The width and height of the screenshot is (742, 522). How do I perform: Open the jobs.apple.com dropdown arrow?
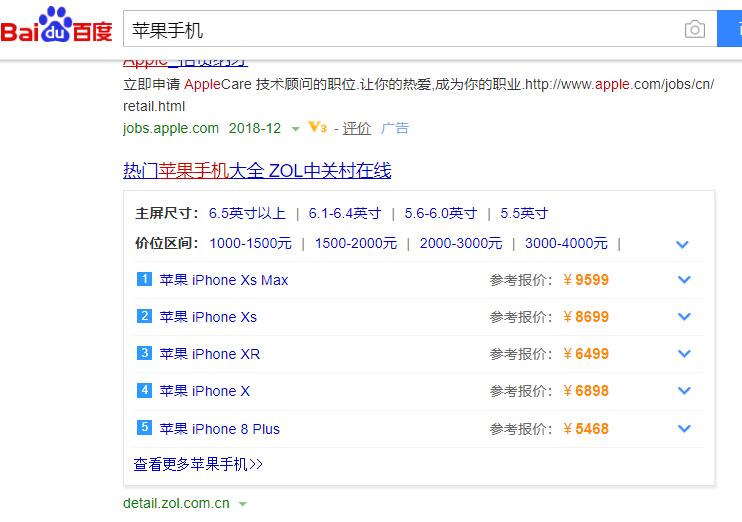[x=295, y=129]
